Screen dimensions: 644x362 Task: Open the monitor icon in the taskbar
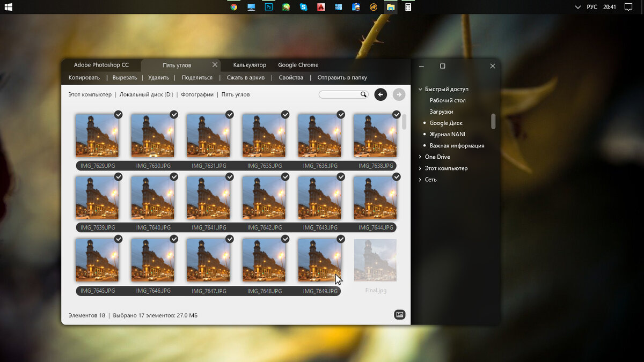pyautogui.click(x=251, y=7)
